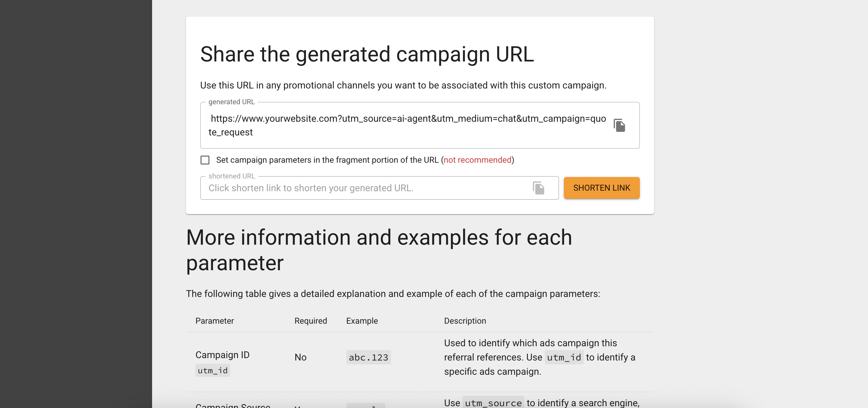Copy the shortened URL
868x408 pixels.
pos(538,188)
